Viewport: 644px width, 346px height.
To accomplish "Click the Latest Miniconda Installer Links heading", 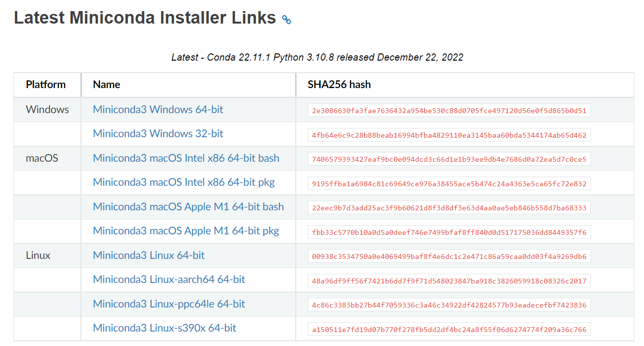I will click(x=145, y=18).
